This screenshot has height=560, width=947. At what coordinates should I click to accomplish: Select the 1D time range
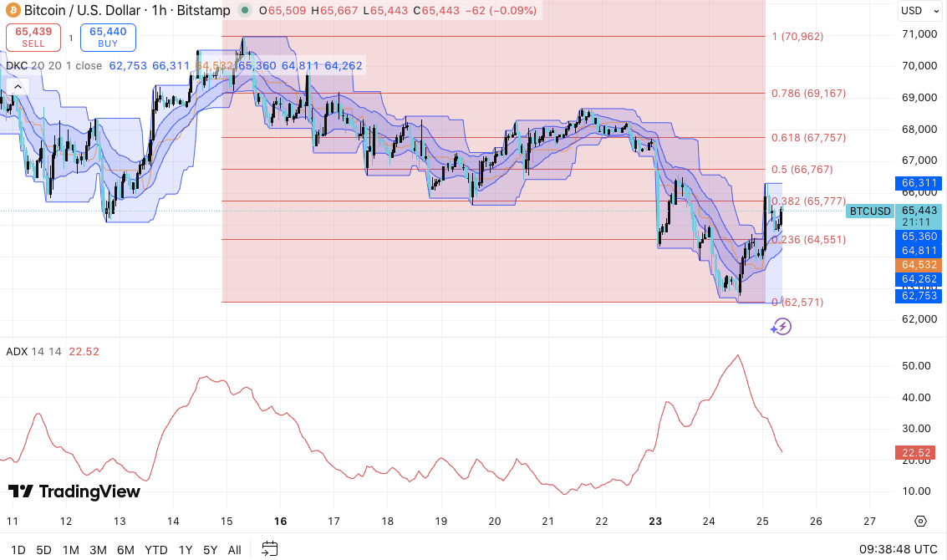18,550
